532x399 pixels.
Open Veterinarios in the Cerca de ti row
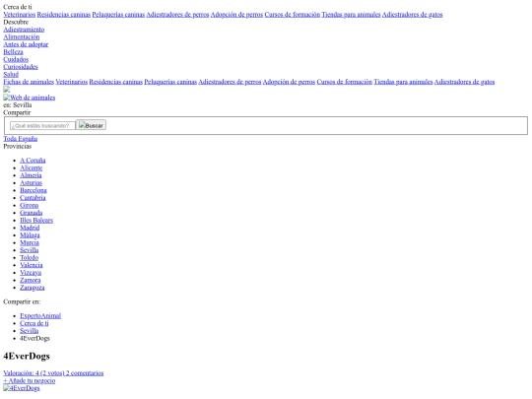20,15
